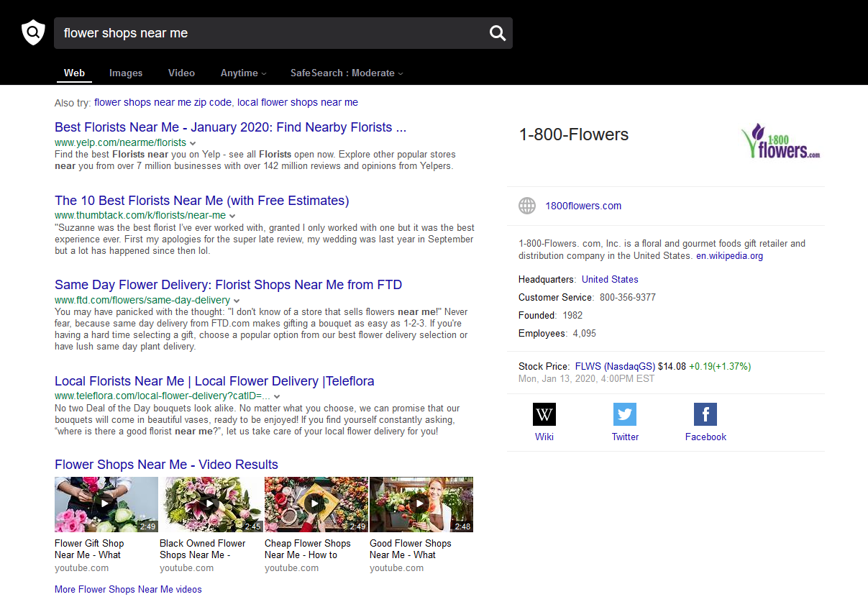The height and width of the screenshot is (602, 868).
Task: Switch to the Web tab
Action: point(74,73)
